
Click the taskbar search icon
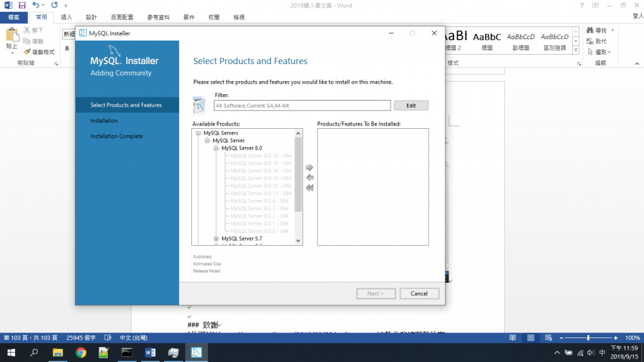[34, 353]
